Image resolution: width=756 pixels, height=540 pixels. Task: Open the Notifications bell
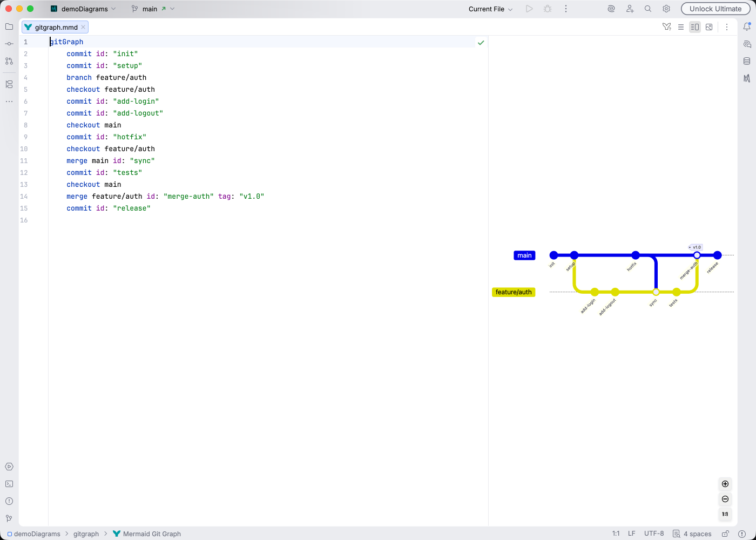coord(748,26)
